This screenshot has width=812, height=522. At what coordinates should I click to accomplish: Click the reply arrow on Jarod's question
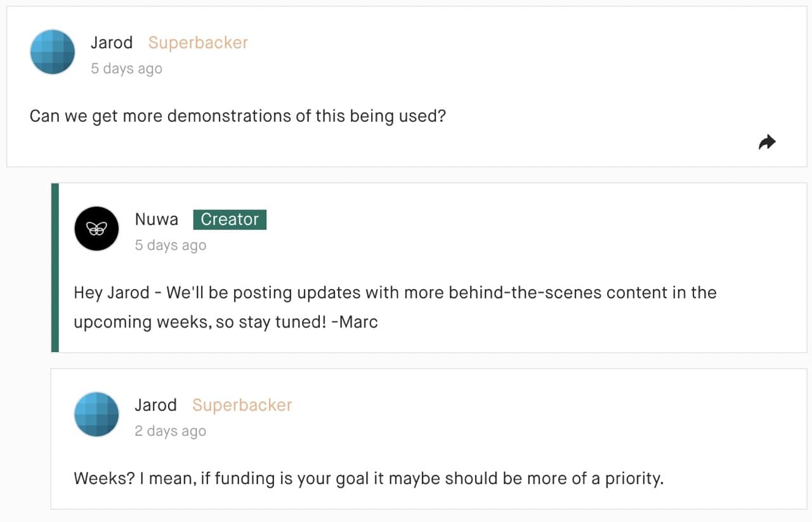[767, 143]
